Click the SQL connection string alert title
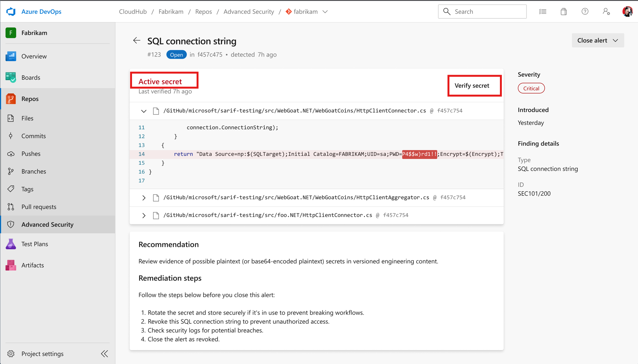 [x=192, y=41]
